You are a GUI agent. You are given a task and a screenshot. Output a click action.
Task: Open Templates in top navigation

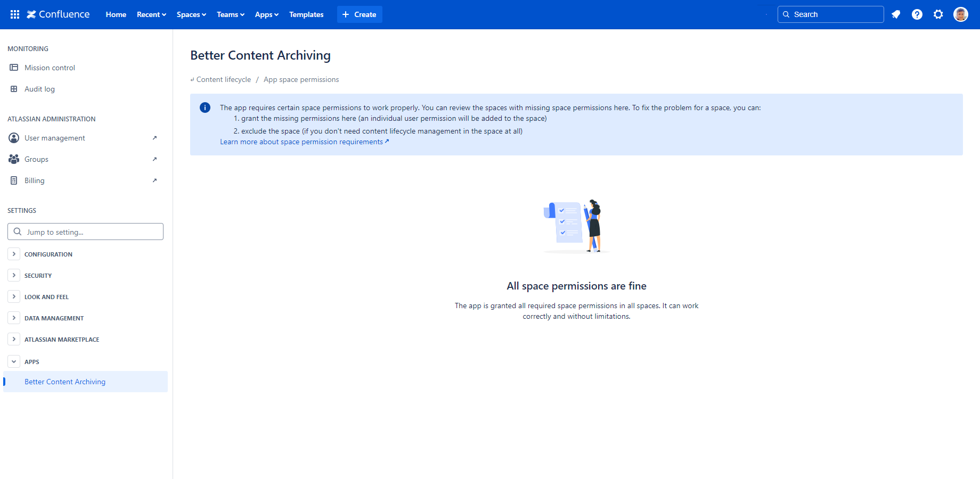pos(306,14)
